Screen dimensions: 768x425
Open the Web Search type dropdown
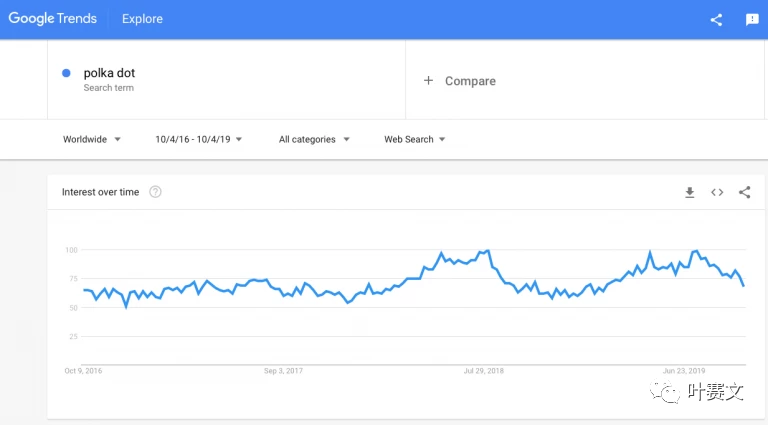(414, 139)
